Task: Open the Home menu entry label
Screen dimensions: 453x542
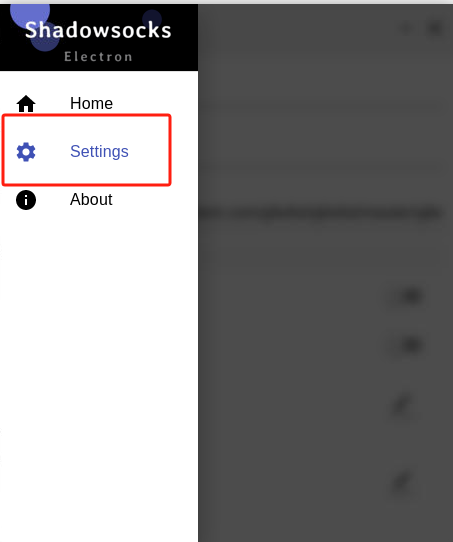Action: tap(91, 103)
